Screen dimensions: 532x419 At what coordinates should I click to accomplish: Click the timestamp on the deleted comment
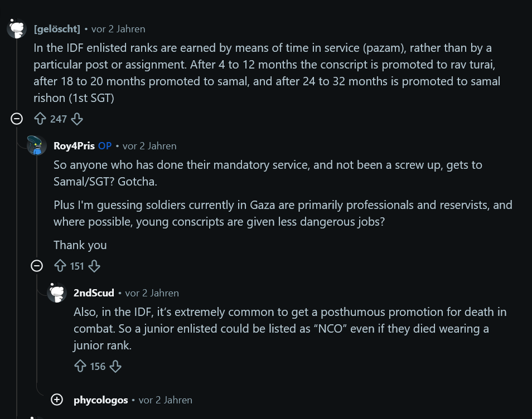[118, 29]
